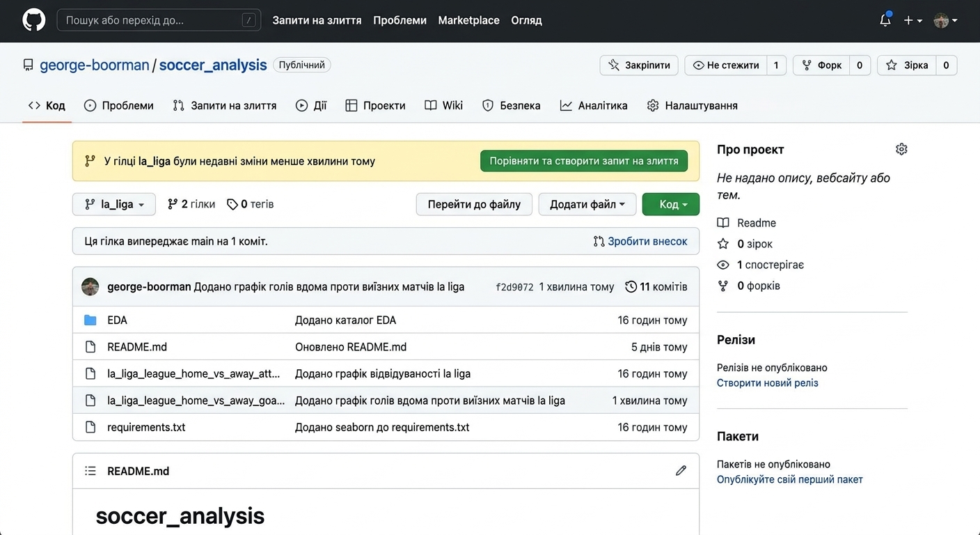This screenshot has height=535, width=980.
Task: Switch to the Проекти tab
Action: (375, 105)
